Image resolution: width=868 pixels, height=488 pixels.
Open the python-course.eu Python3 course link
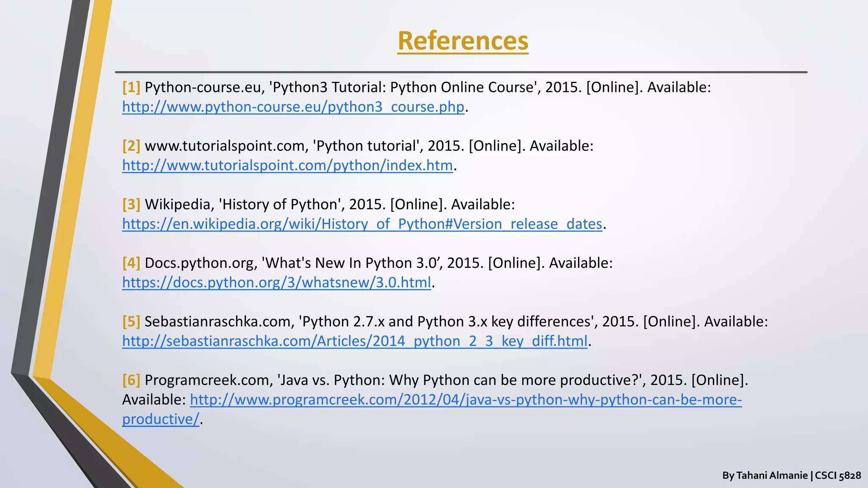pyautogui.click(x=293, y=107)
